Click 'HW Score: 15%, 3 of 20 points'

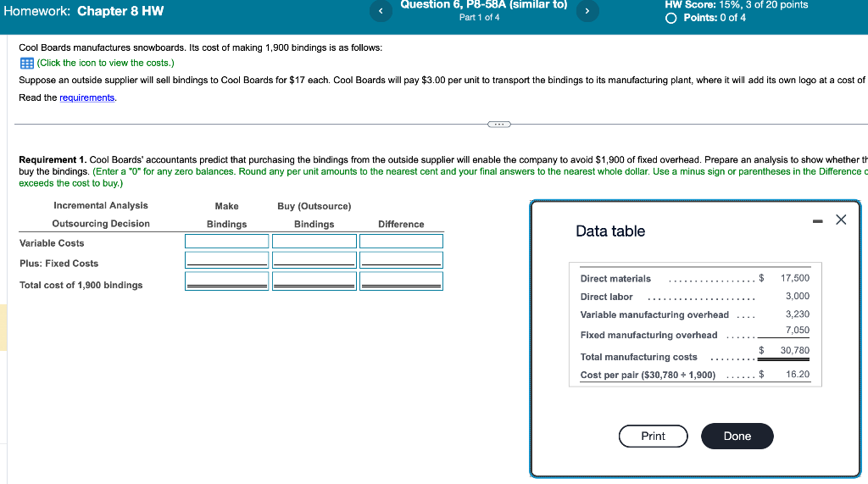[x=737, y=4]
